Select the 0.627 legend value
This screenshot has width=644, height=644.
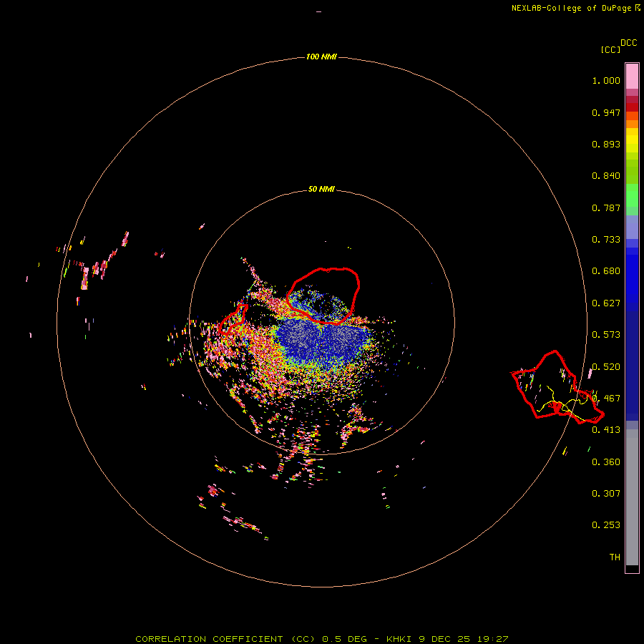pos(606,303)
